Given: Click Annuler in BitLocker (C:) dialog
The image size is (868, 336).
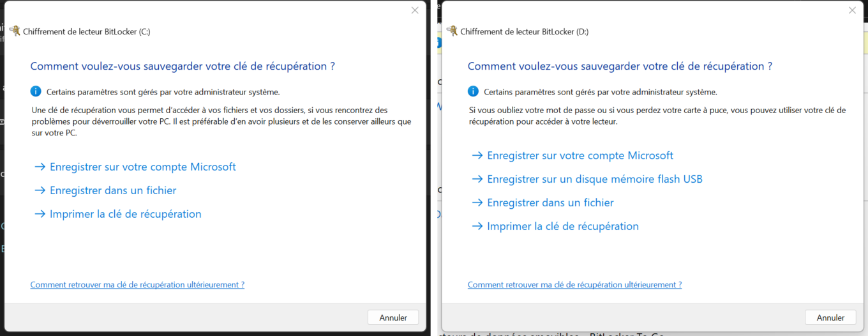Looking at the screenshot, I should click(x=393, y=317).
